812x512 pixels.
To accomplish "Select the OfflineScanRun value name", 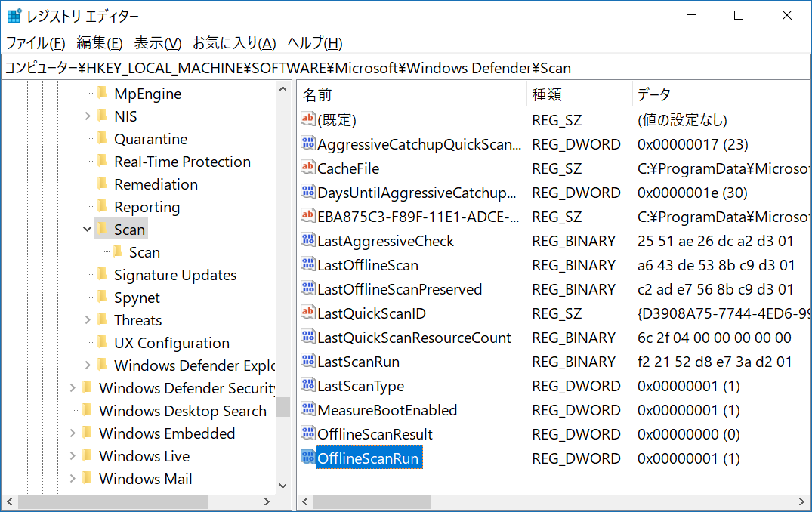I will 368,458.
